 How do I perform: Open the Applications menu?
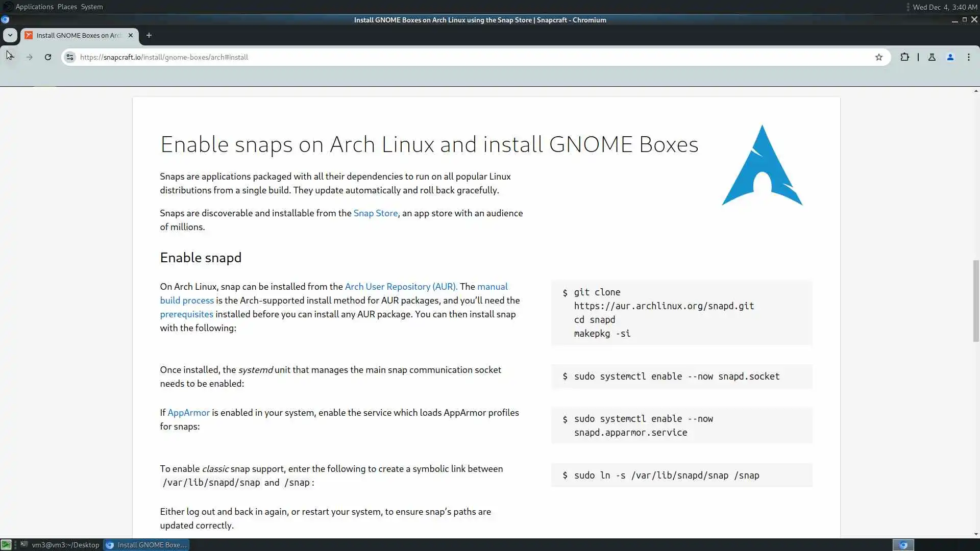tap(34, 7)
